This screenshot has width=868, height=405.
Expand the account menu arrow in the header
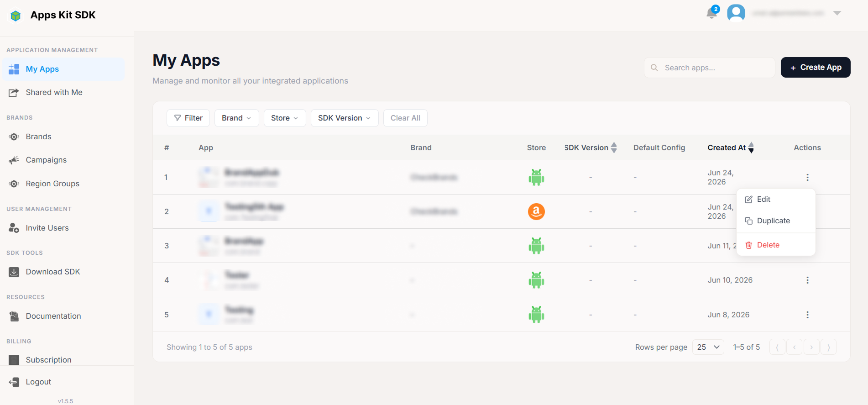tap(837, 13)
